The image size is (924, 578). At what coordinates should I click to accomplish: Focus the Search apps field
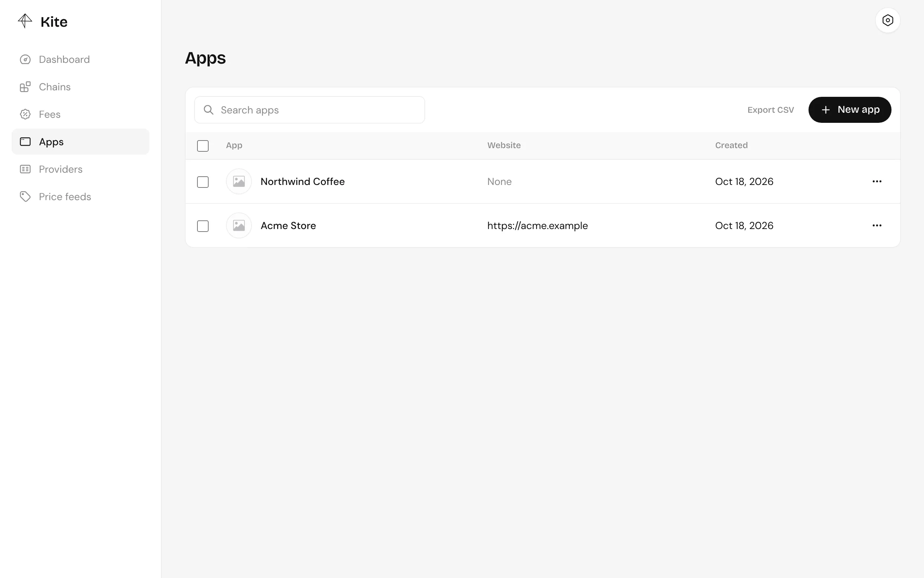310,110
